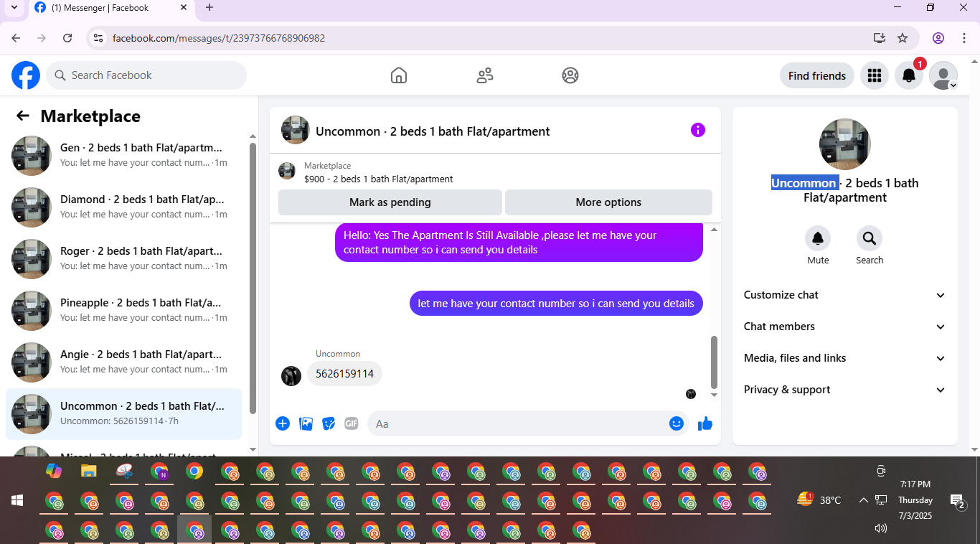Expand the Privacy & support section

pos(845,390)
